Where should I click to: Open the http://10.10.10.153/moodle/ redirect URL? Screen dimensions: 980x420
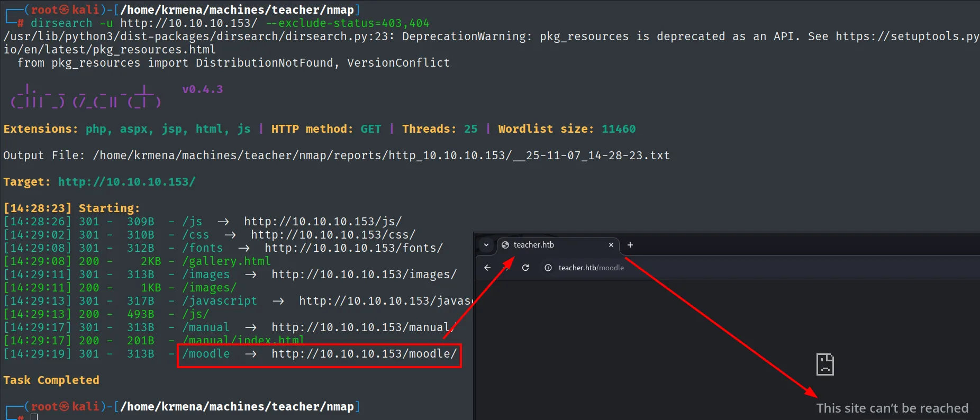click(364, 354)
